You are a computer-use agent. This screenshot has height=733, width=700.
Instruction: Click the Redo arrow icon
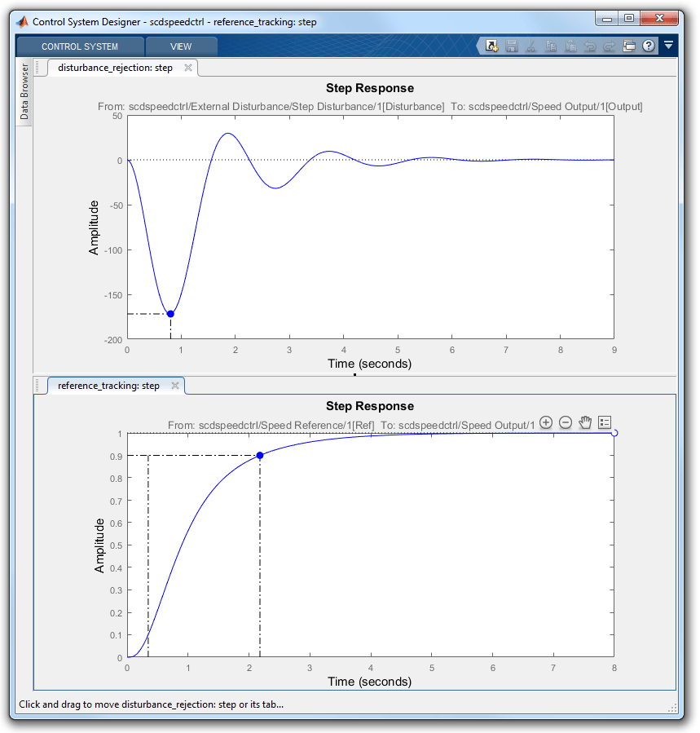click(x=610, y=46)
